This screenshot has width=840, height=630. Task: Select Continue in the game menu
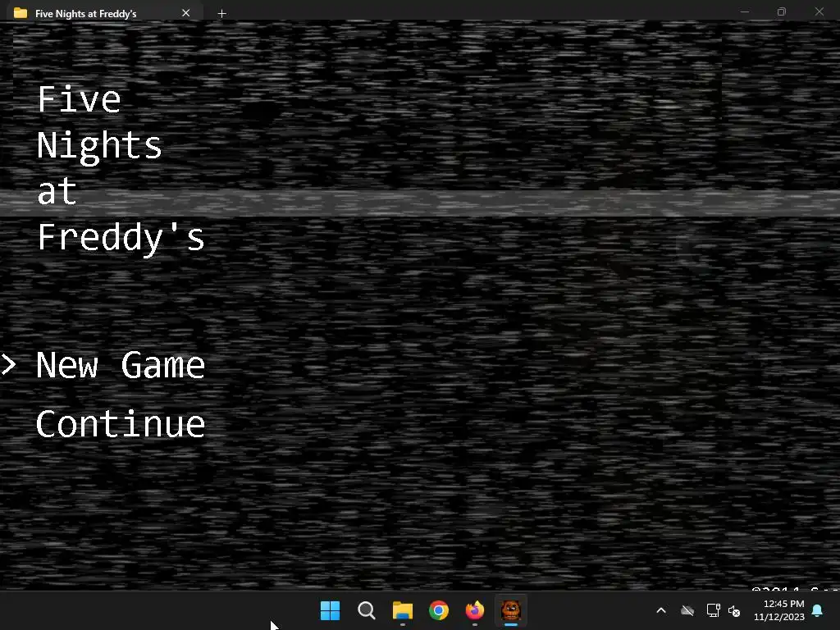pyautogui.click(x=121, y=424)
